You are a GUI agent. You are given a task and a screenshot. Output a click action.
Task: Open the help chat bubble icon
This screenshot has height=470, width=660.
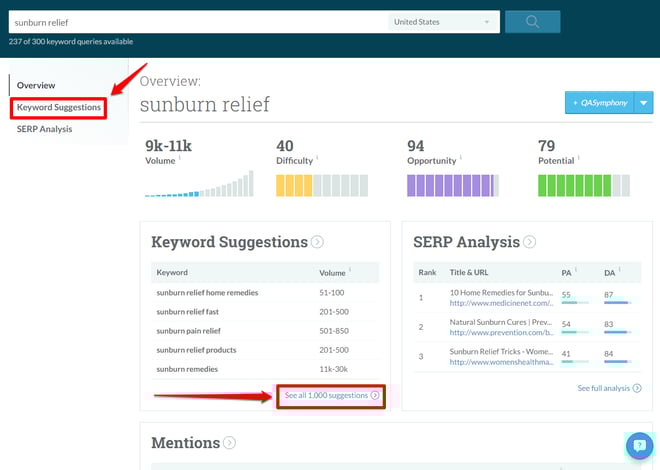639,445
